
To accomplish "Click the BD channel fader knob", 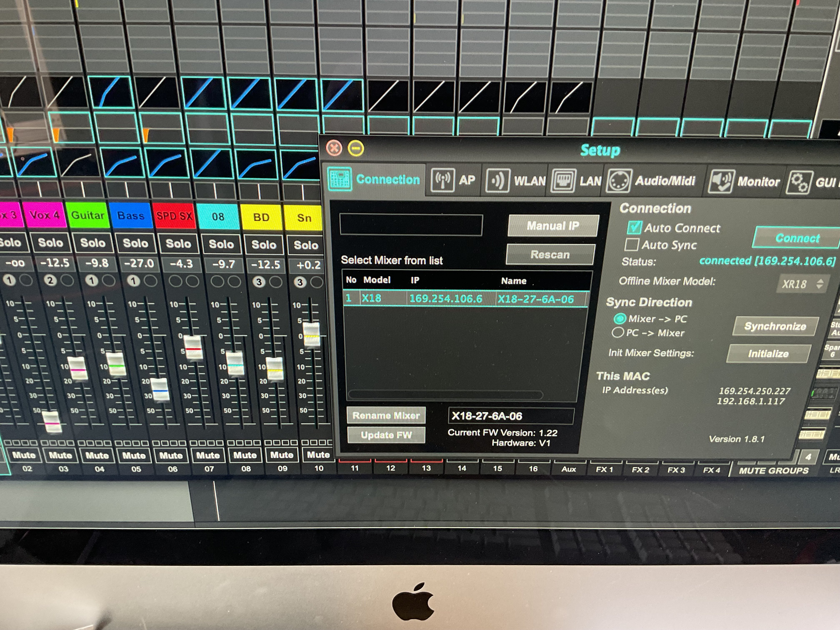I will (x=275, y=368).
